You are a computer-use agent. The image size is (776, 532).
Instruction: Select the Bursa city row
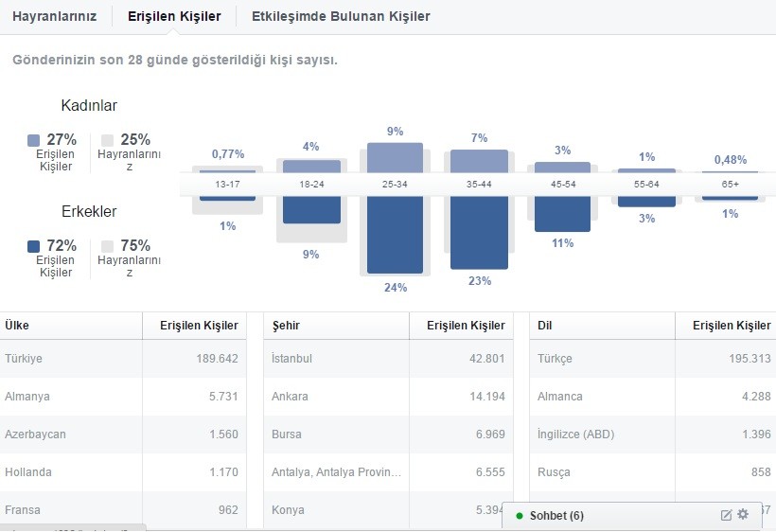click(389, 434)
